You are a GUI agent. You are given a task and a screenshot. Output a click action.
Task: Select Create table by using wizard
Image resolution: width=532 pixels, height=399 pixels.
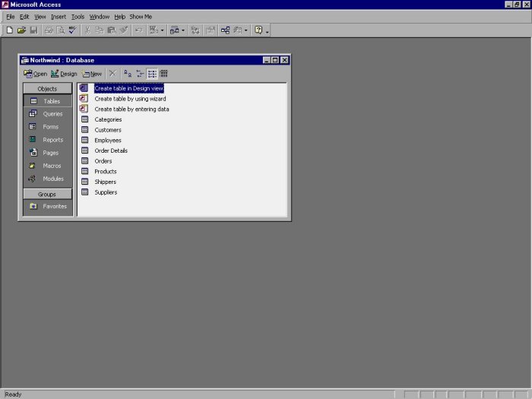point(130,99)
